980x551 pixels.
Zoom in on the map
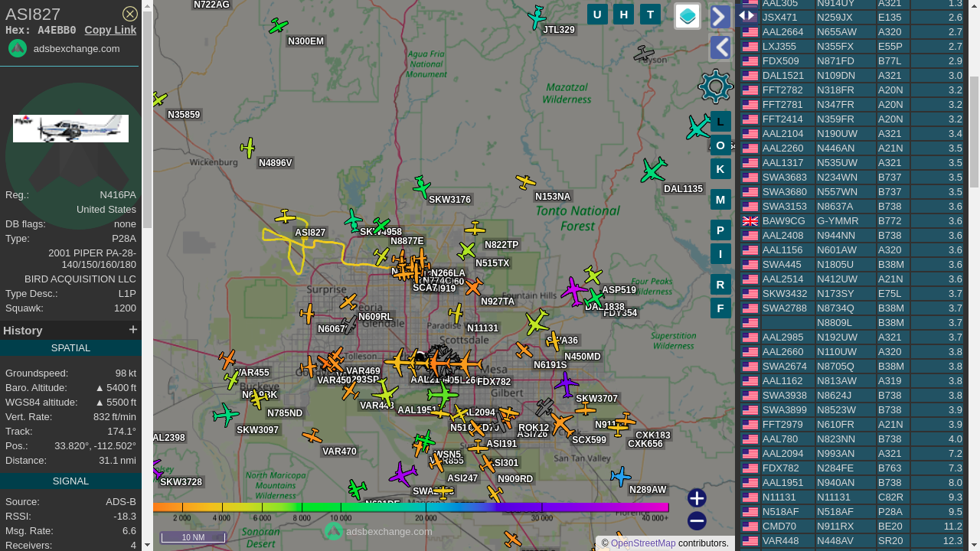pyautogui.click(x=697, y=498)
